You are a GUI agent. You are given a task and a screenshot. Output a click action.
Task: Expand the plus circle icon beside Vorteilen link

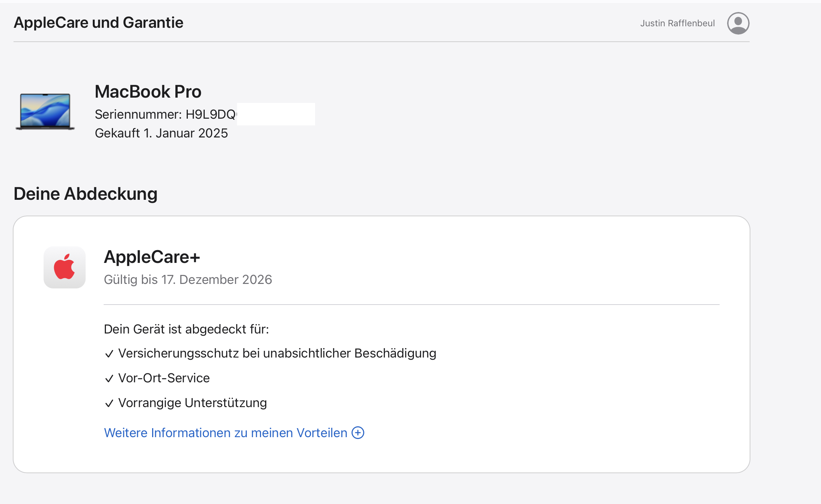358,433
